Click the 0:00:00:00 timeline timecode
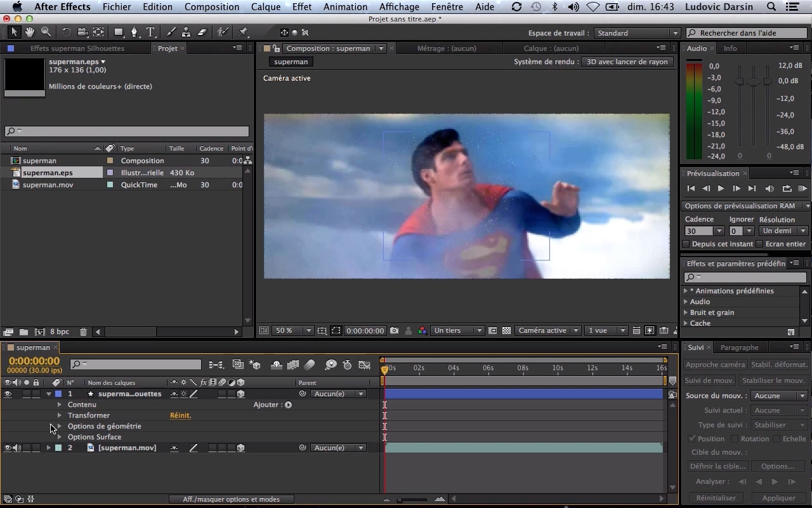Image resolution: width=812 pixels, height=508 pixels. coord(34,361)
